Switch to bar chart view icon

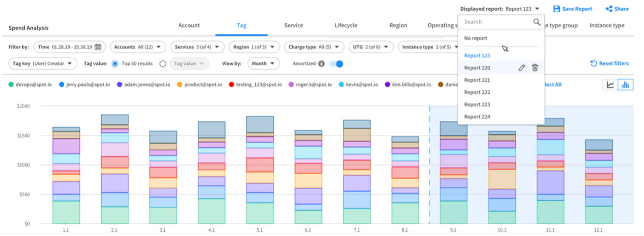tap(625, 85)
